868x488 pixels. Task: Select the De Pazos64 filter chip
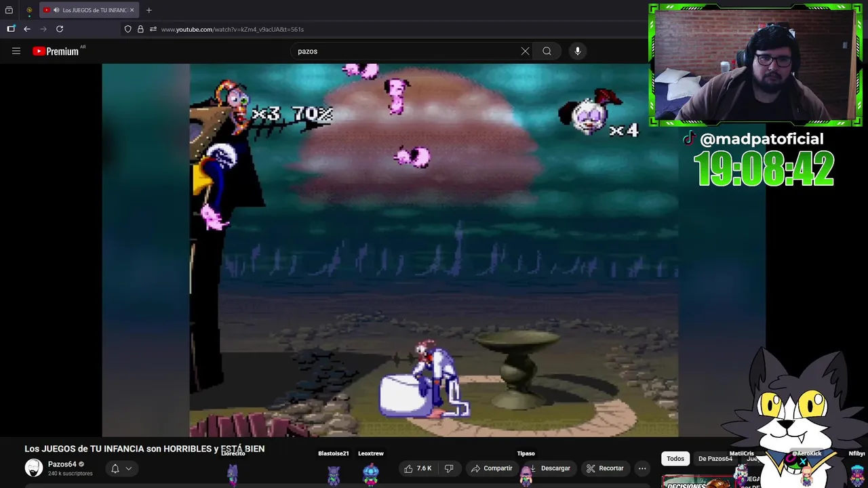[x=715, y=459]
